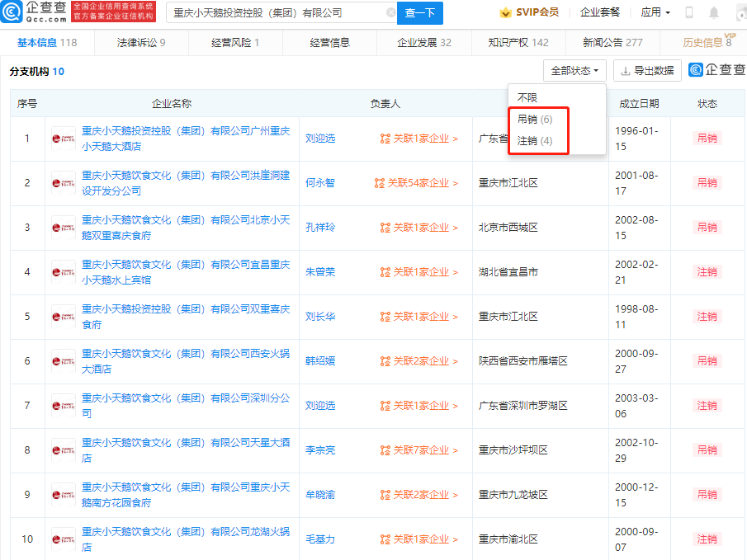Click the 导出数据 export button
747x560 pixels.
point(647,71)
